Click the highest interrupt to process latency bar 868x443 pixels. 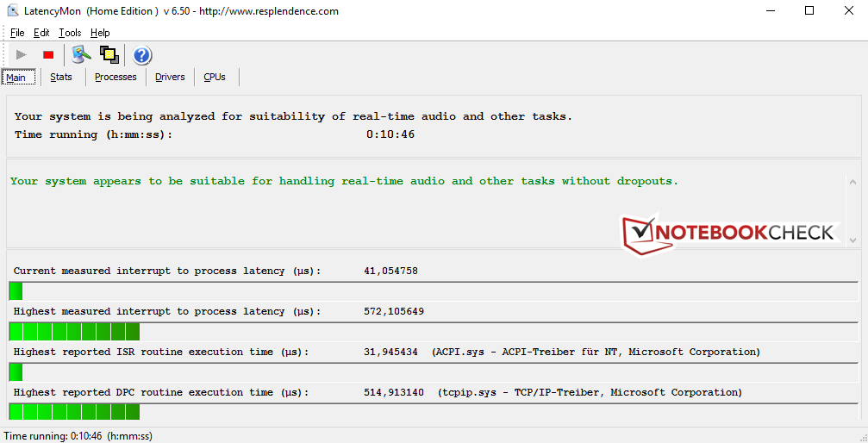point(434,331)
